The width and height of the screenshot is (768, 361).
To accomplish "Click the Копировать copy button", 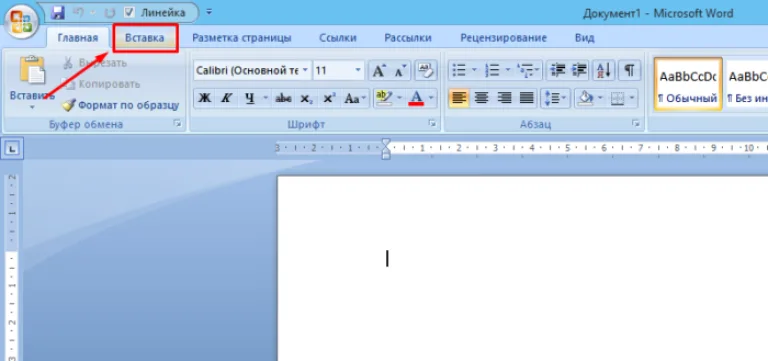I will click(102, 84).
